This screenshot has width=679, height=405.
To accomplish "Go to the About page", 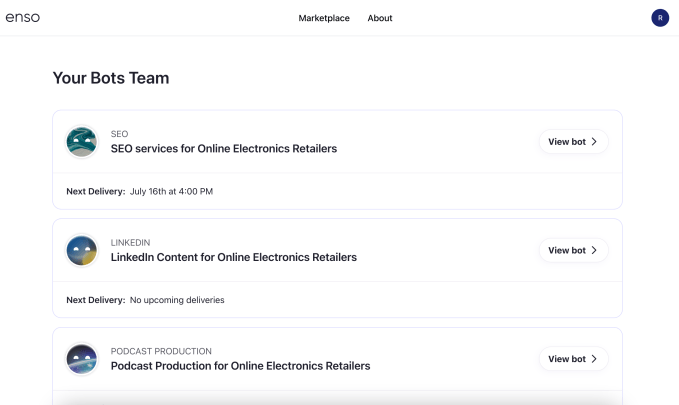I will coord(380,18).
